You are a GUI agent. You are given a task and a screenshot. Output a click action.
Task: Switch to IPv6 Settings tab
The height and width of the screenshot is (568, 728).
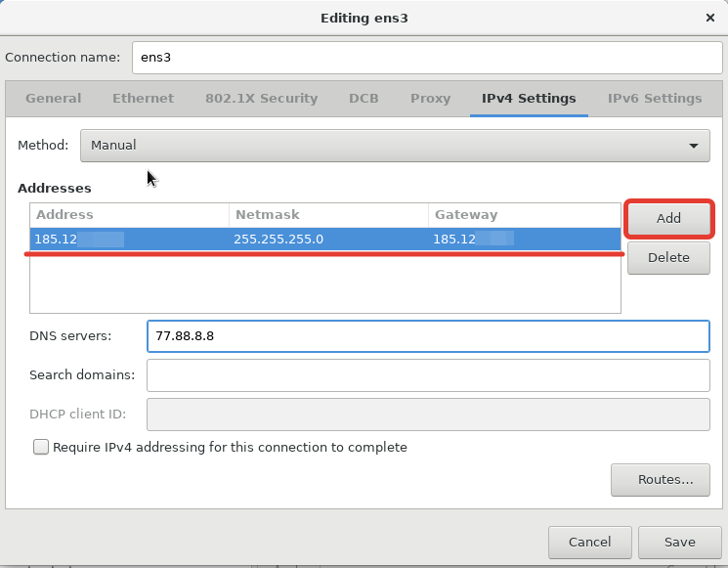655,99
